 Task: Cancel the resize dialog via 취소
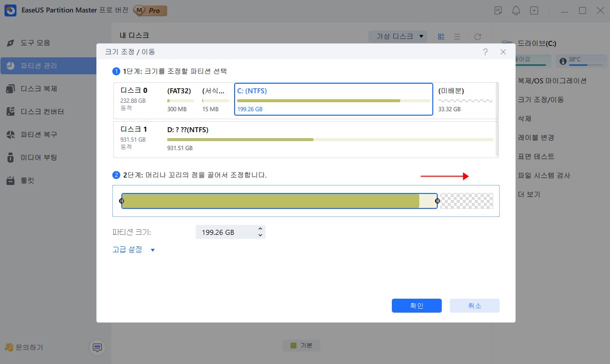pyautogui.click(x=474, y=306)
